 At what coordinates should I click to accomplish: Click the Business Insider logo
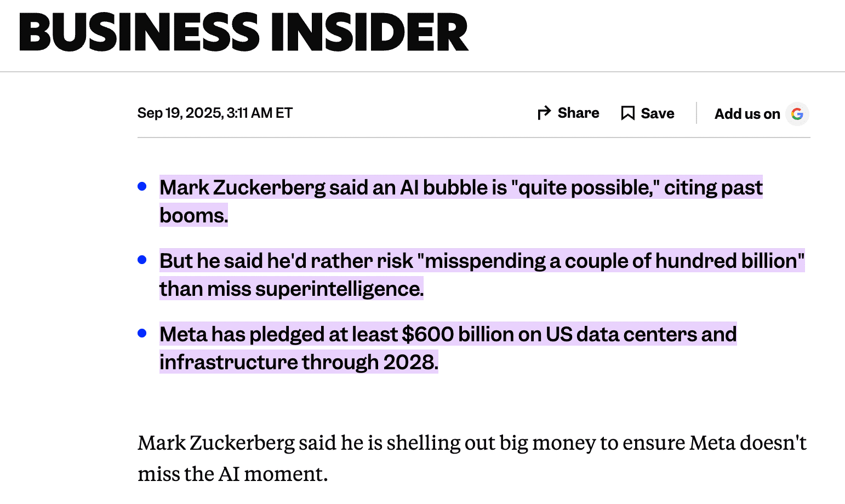[244, 33]
